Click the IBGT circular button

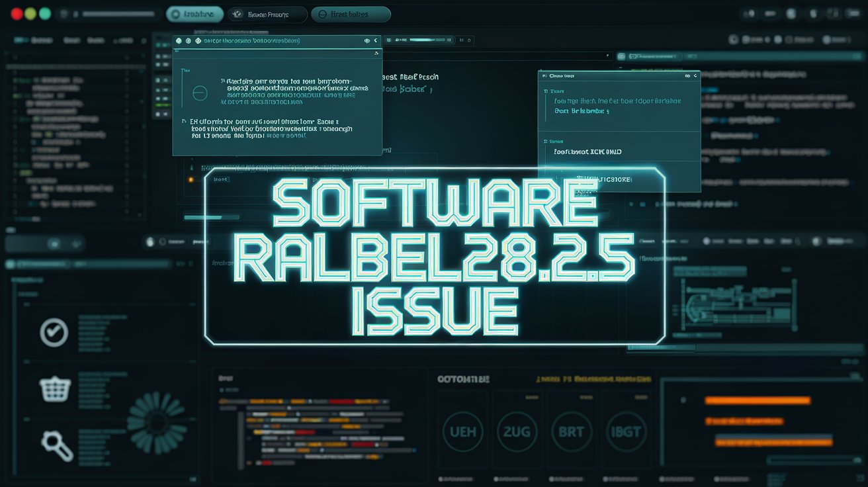click(625, 431)
